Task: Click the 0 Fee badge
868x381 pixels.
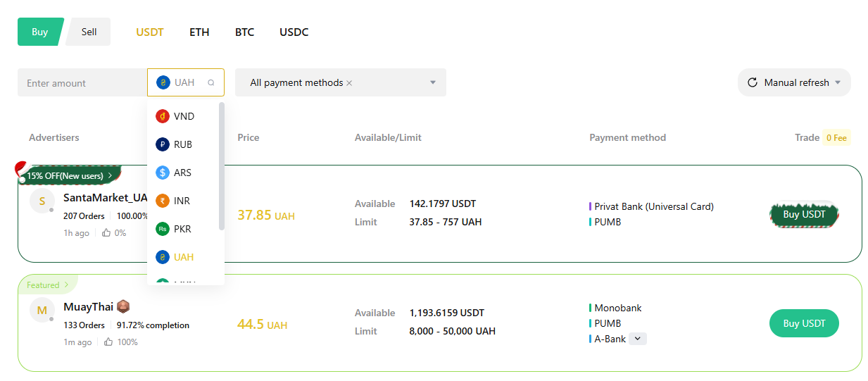Action: click(836, 137)
